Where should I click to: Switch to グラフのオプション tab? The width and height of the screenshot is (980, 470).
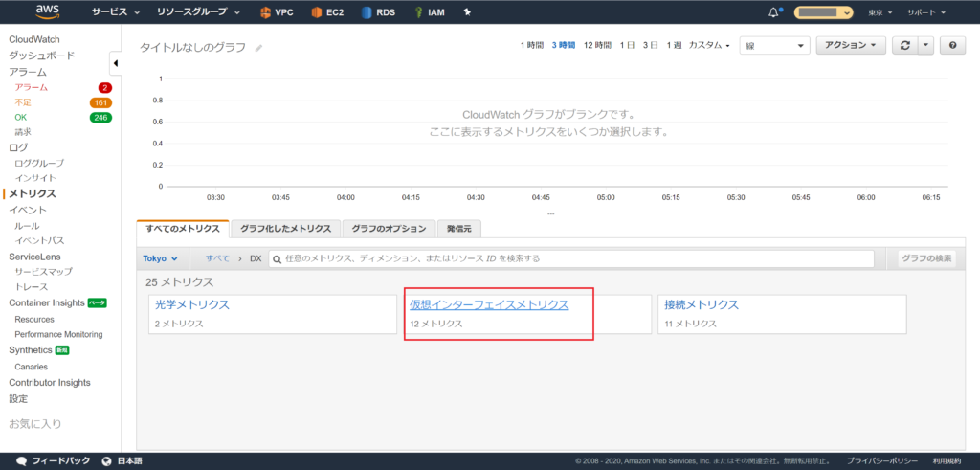coord(387,228)
